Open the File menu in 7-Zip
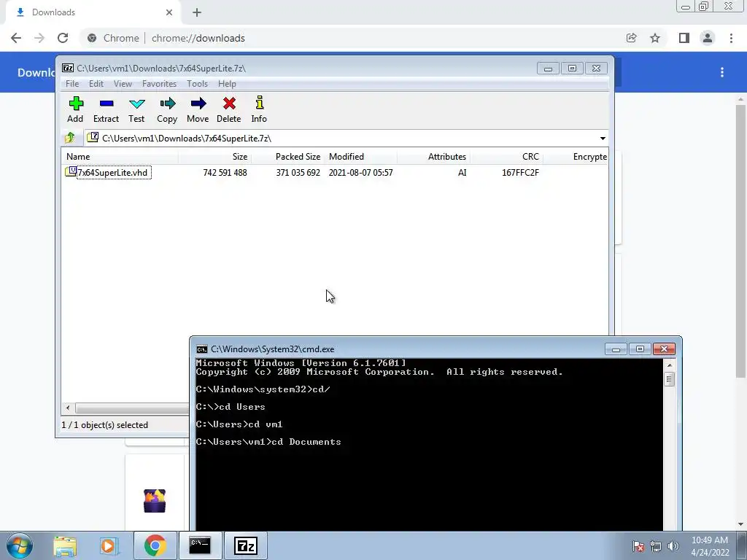The image size is (747, 560). [72, 84]
